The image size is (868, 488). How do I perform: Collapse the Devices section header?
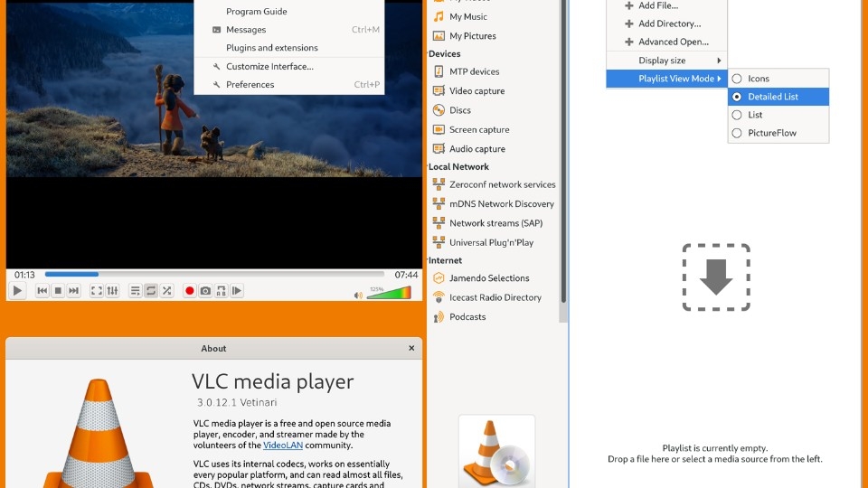click(x=444, y=53)
